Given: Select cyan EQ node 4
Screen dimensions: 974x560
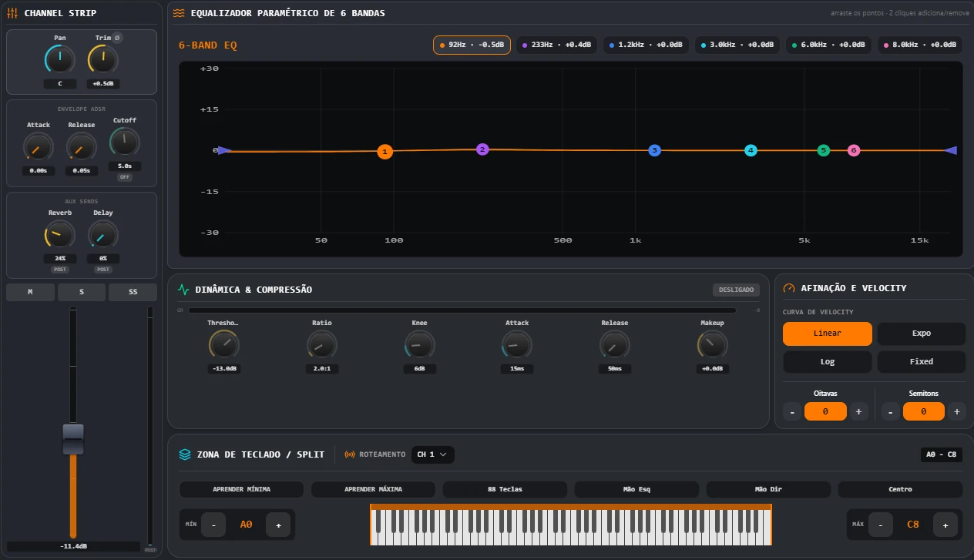Looking at the screenshot, I should pyautogui.click(x=751, y=150).
